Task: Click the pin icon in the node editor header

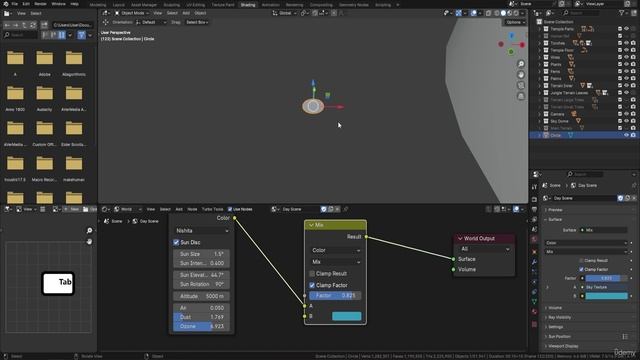Action: (x=346, y=209)
